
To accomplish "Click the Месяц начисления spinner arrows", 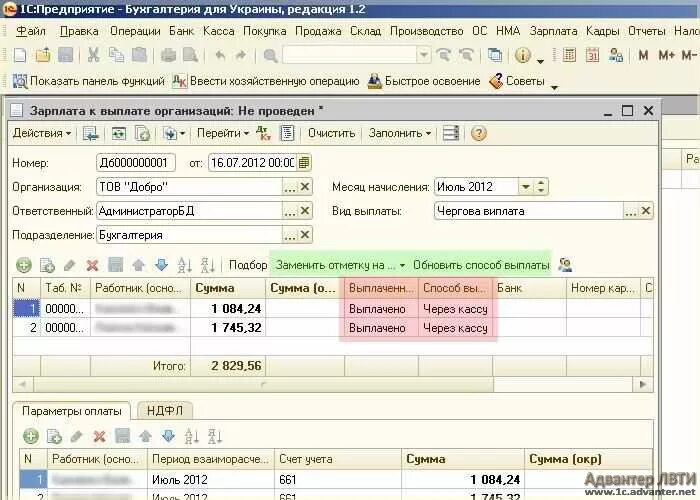I will coord(541,187).
